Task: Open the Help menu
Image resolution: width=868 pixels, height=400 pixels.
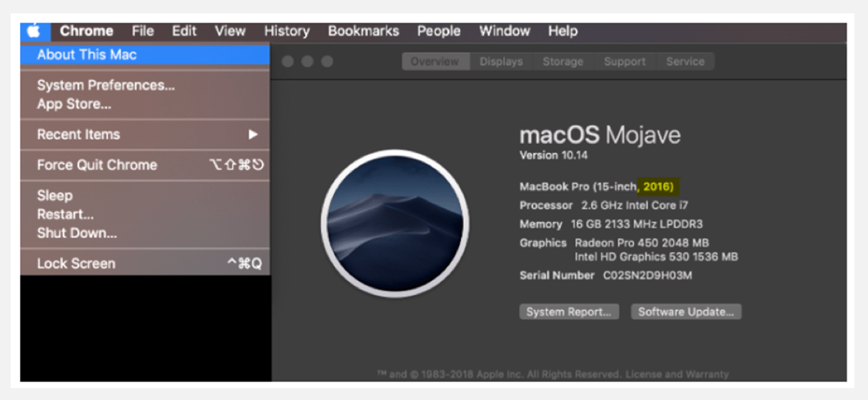Action: point(563,31)
